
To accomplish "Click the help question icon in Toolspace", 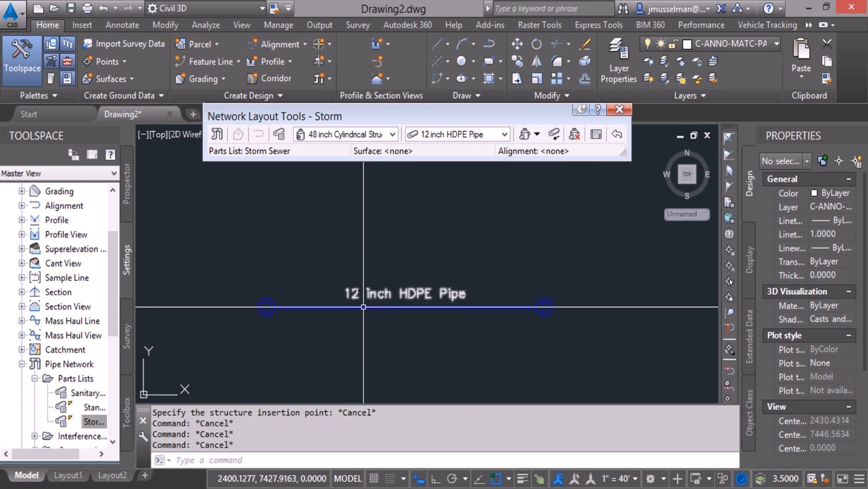I will (110, 154).
